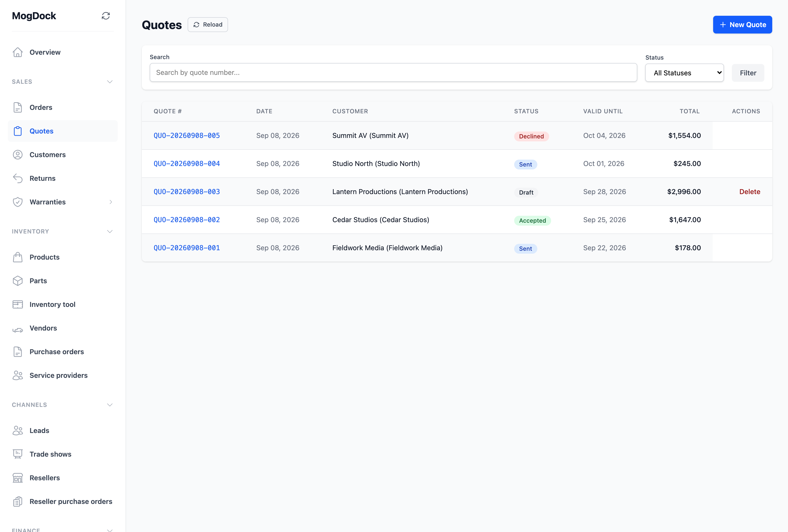Click the Overview home icon
This screenshot has width=788, height=532.
pos(18,52)
